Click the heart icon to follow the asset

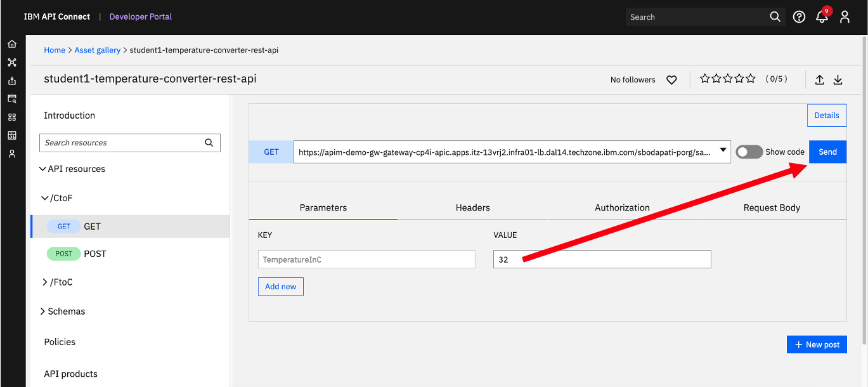(x=671, y=80)
